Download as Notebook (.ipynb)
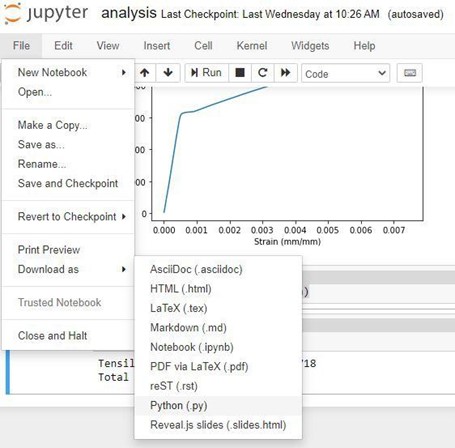Screen dimensions: 455x448 [218, 347]
